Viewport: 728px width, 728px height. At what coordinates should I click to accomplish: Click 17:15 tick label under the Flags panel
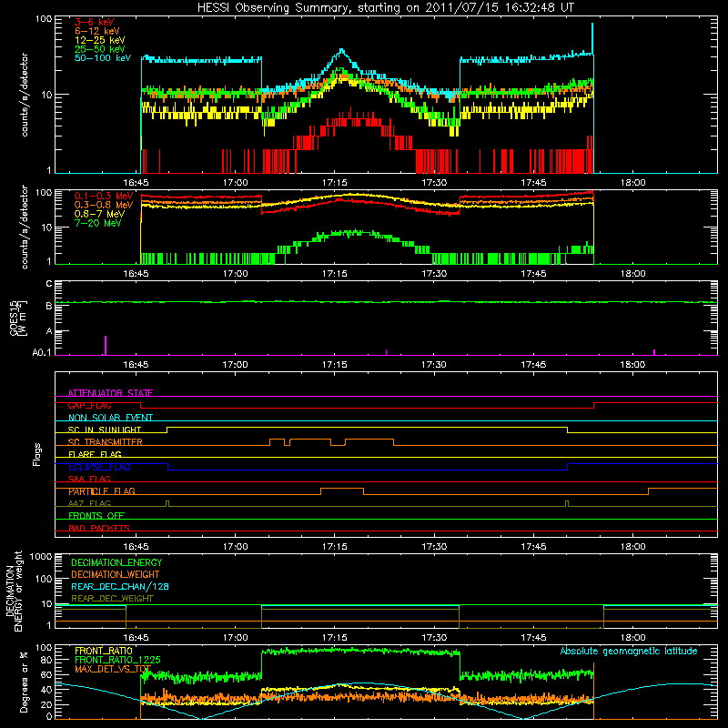(x=334, y=547)
